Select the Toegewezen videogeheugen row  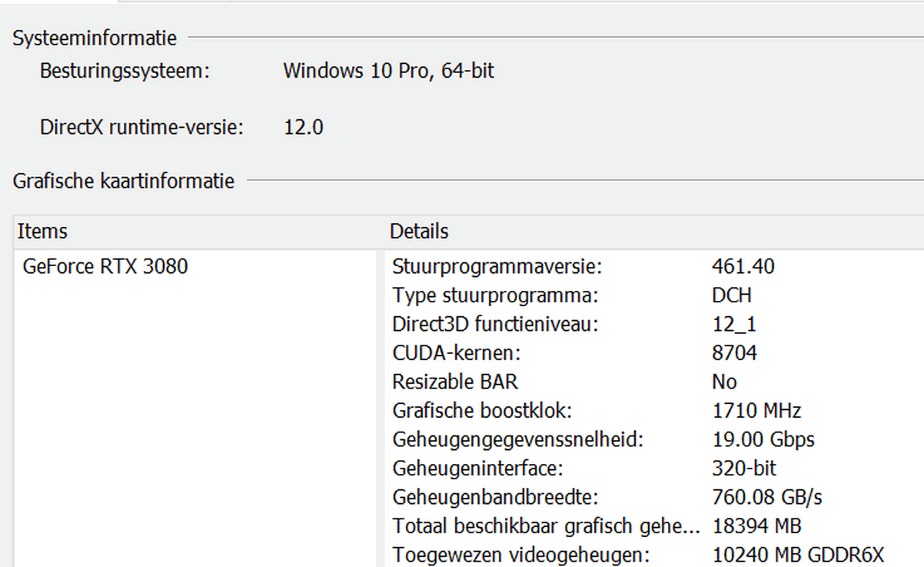[x=521, y=555]
